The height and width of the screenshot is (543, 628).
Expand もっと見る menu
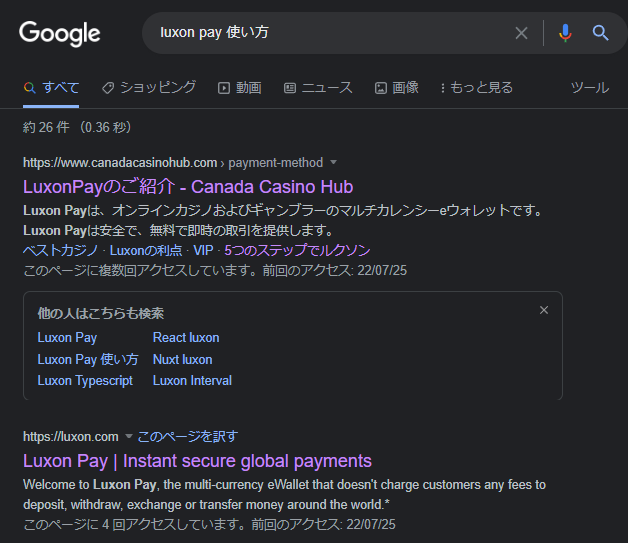click(x=476, y=87)
